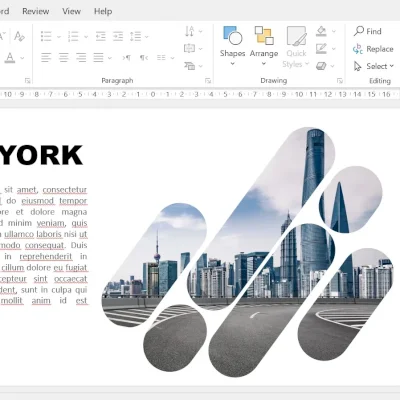The height and width of the screenshot is (400, 400).
Task: Align text to the left
Action: point(46,58)
